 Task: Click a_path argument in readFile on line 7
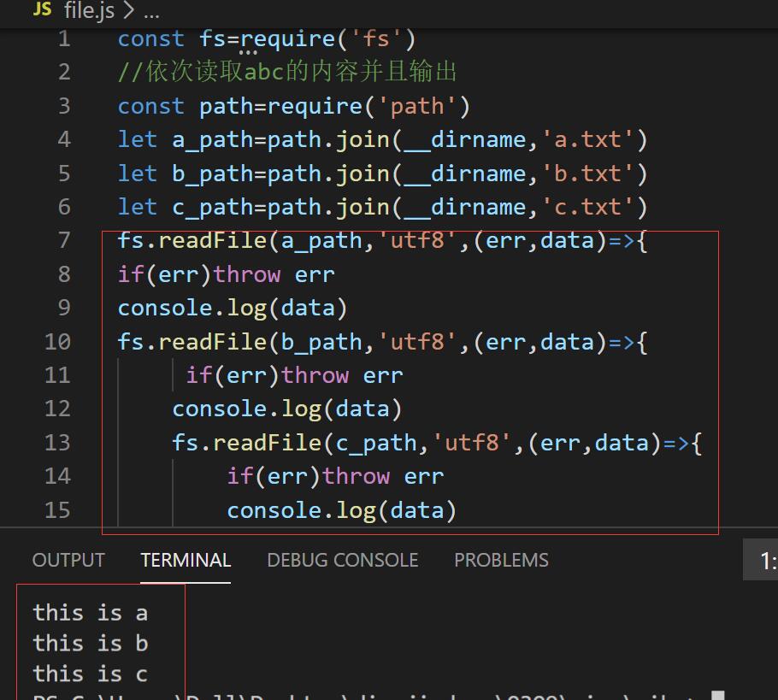[x=321, y=241]
